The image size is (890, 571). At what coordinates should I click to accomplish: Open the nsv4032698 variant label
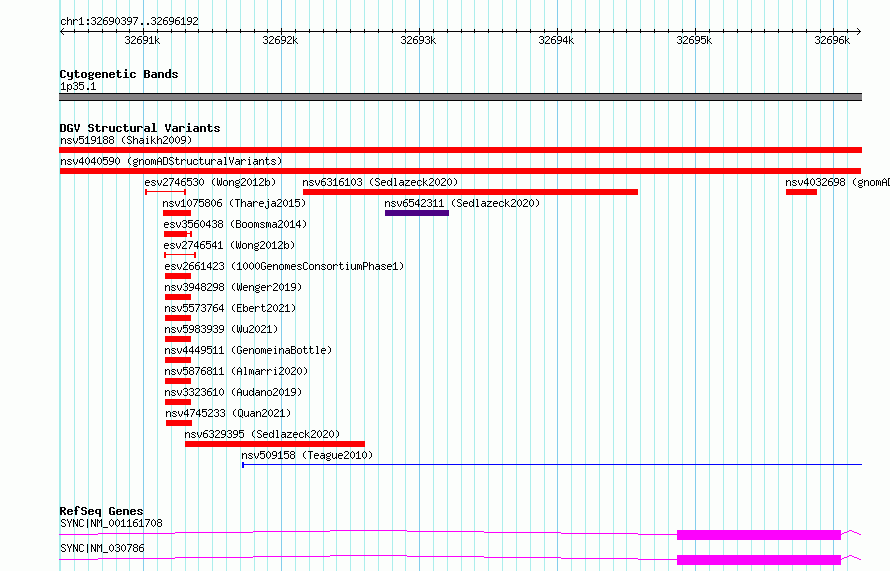837,182
